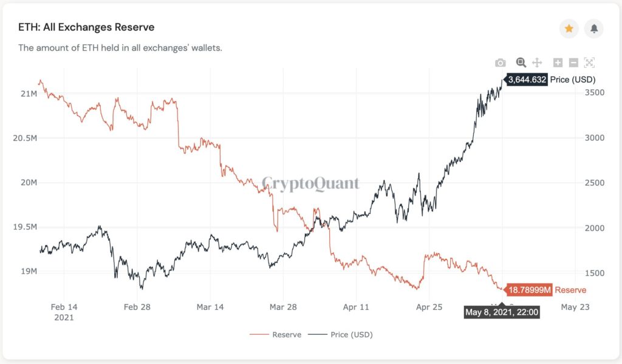Viewport: 622px width, 364px height.
Task: Activate the pan chart tool
Action: [x=537, y=62]
